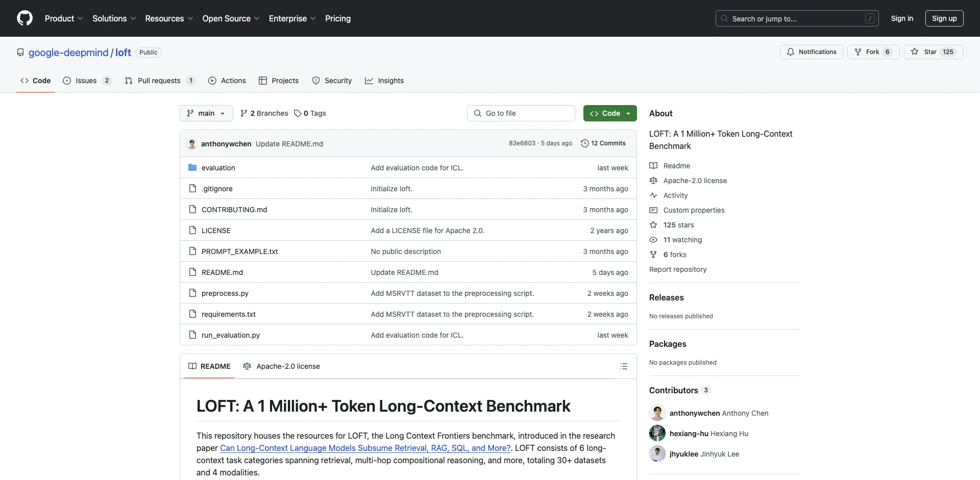Click the GitHub logo icon

point(24,18)
